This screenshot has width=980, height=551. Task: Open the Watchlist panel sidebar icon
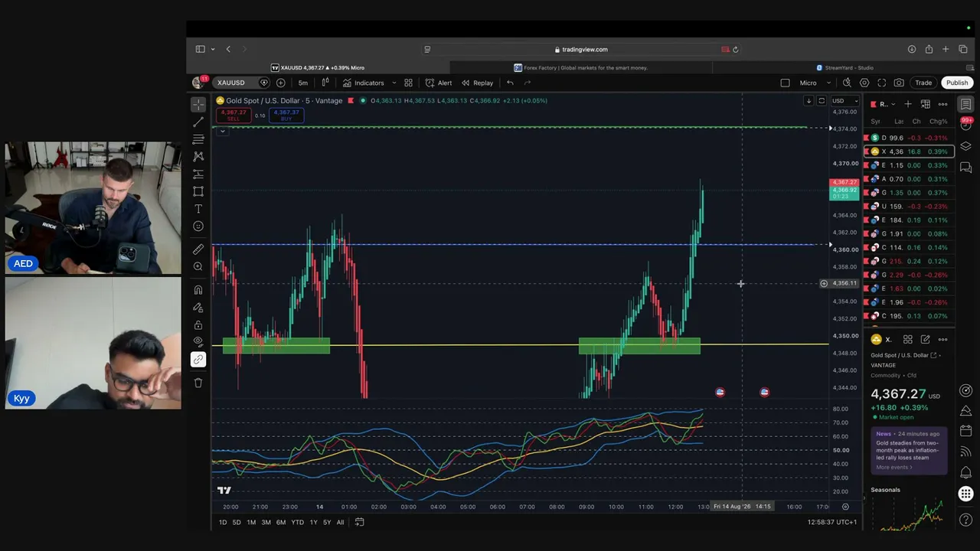[x=966, y=104]
